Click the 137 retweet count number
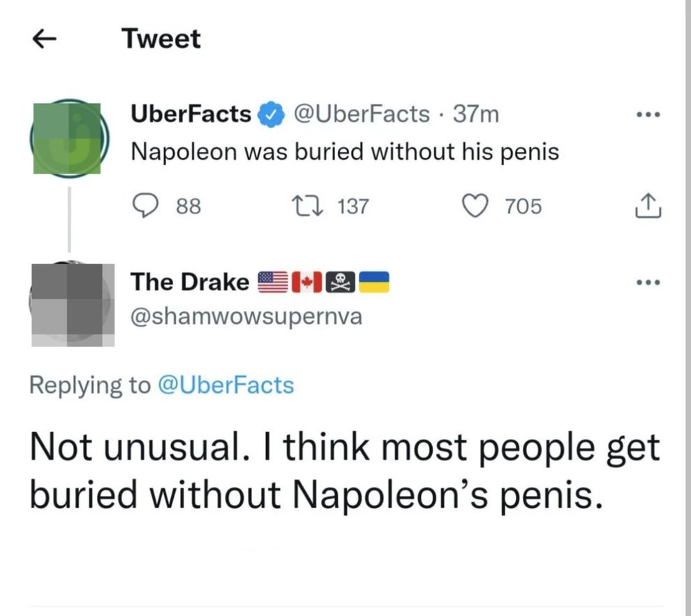The image size is (691, 616). coord(352,206)
